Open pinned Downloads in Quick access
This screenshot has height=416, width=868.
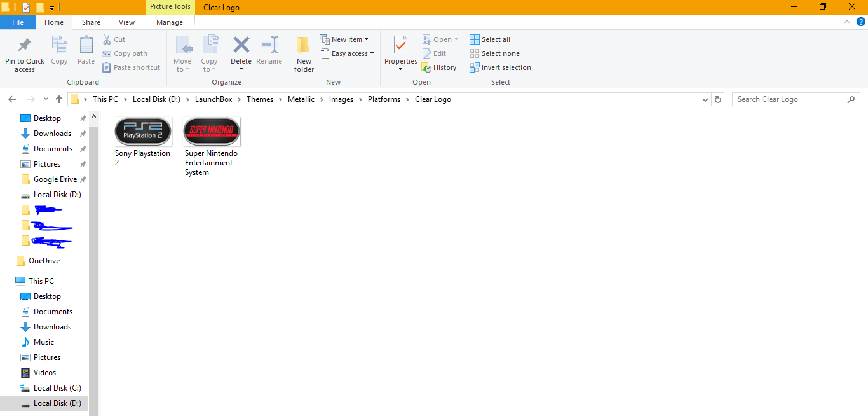(x=52, y=134)
